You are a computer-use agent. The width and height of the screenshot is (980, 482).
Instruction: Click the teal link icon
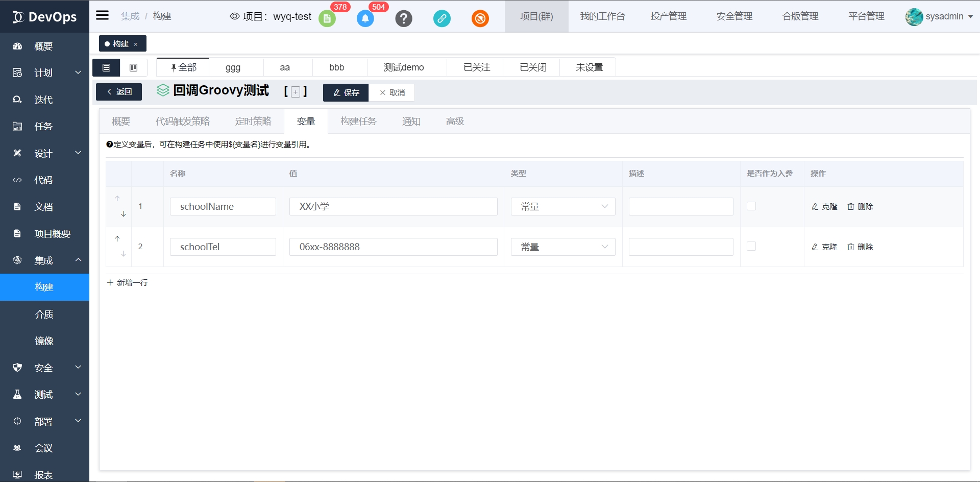coord(442,19)
